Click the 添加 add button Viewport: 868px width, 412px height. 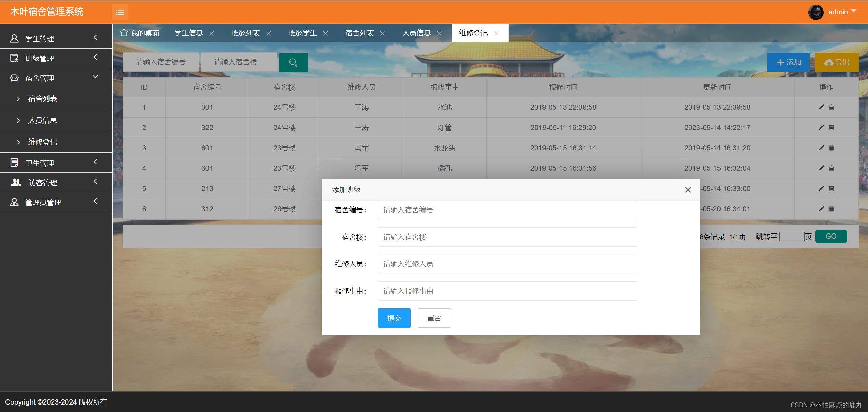[788, 62]
